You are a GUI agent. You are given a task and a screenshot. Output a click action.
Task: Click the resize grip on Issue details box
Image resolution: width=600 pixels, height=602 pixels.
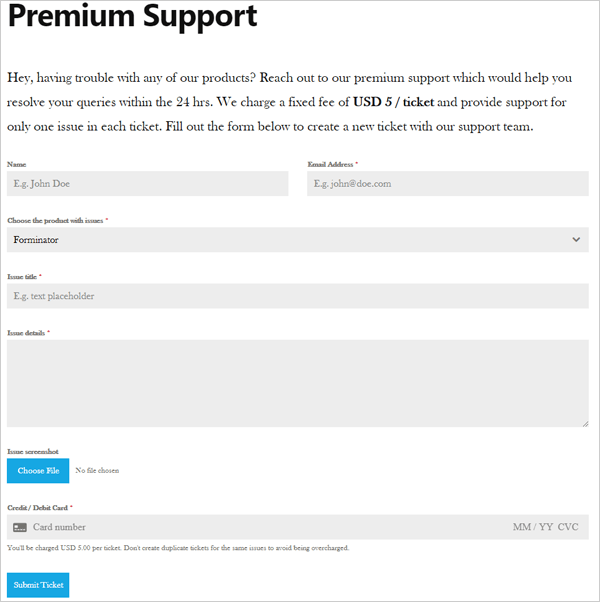coord(585,423)
